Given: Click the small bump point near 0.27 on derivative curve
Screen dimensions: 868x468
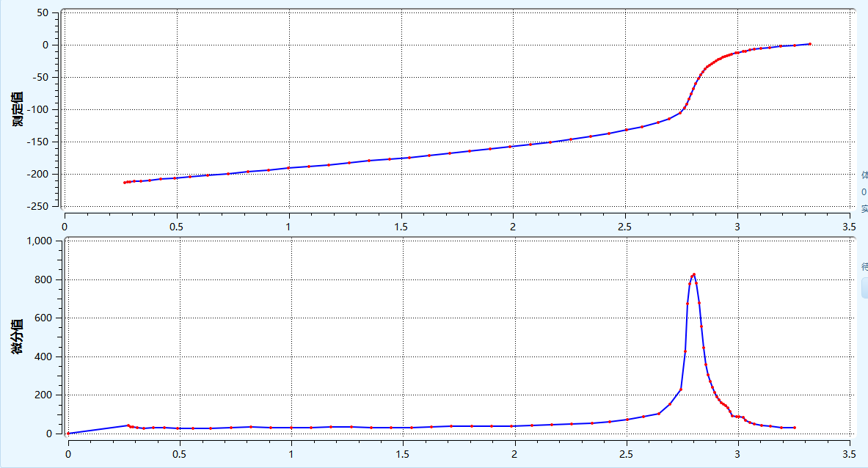Looking at the screenshot, I should point(128,425).
